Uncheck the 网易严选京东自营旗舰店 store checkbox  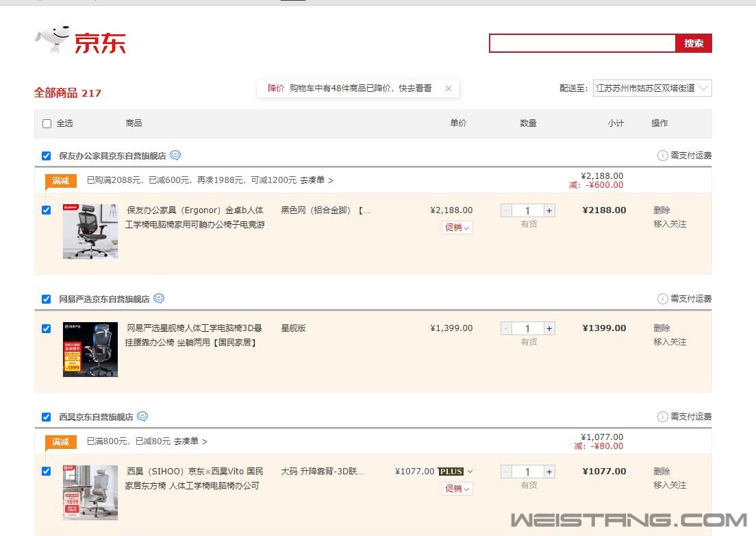(x=47, y=299)
